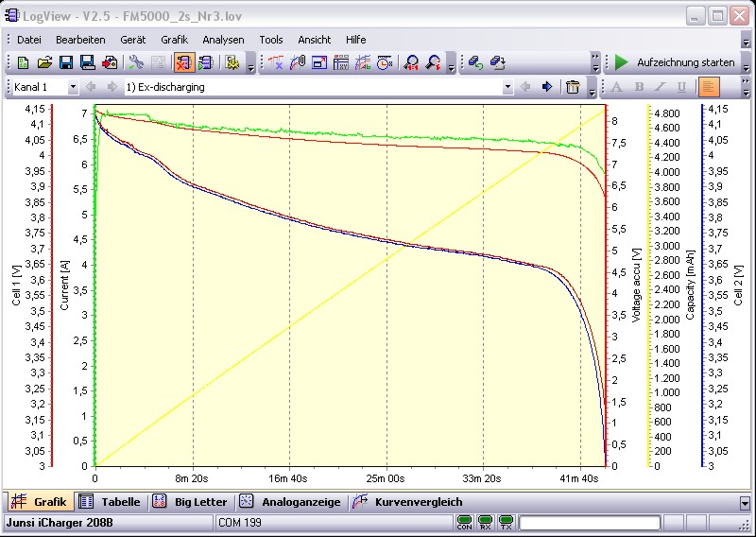The image size is (756, 537).
Task: Toggle the highlighted text alignment icon
Action: (x=708, y=87)
